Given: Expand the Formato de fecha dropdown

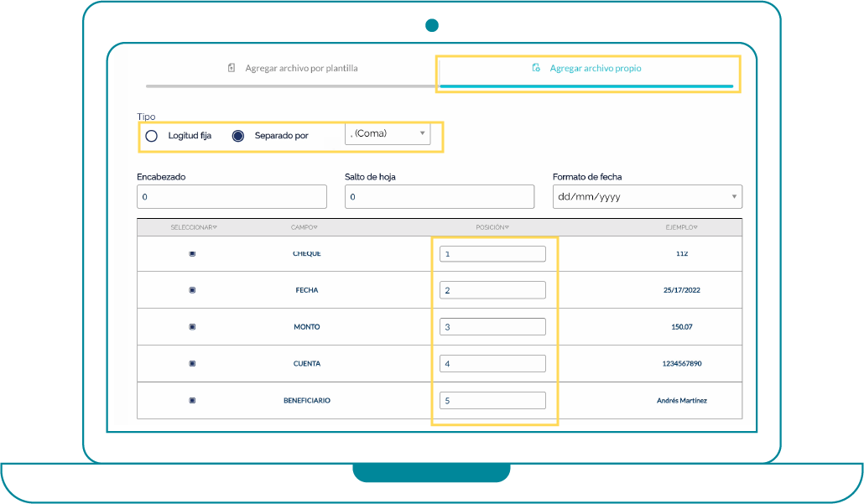Looking at the screenshot, I should [x=647, y=196].
